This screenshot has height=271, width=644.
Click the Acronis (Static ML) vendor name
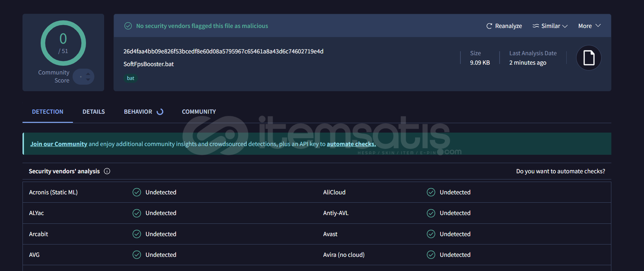pos(53,192)
